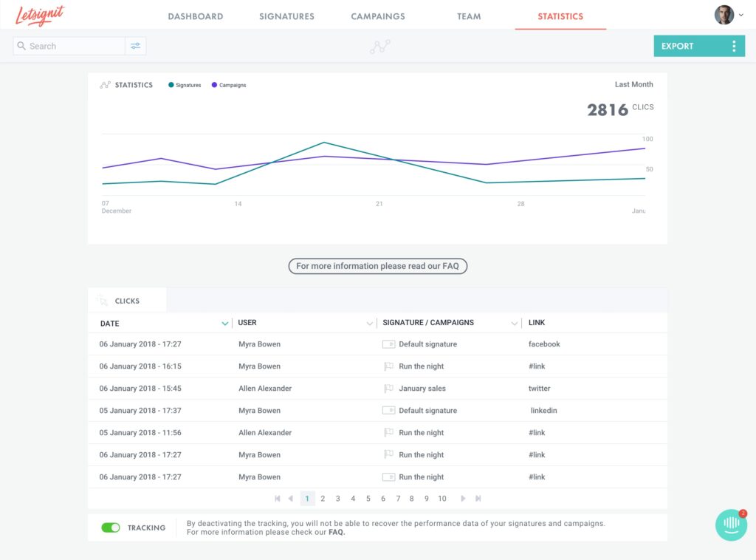756x560 pixels.
Task: Open the 'read our FAQ' information link
Action: 377,266
